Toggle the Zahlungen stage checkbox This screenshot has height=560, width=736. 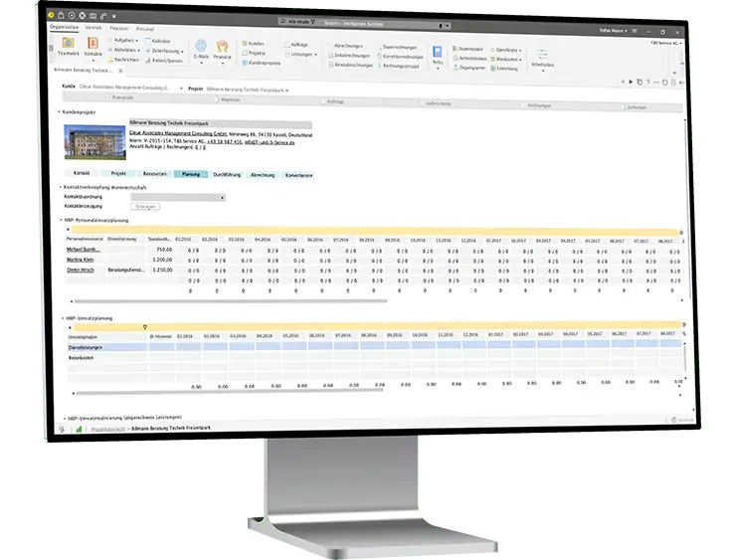[624, 107]
